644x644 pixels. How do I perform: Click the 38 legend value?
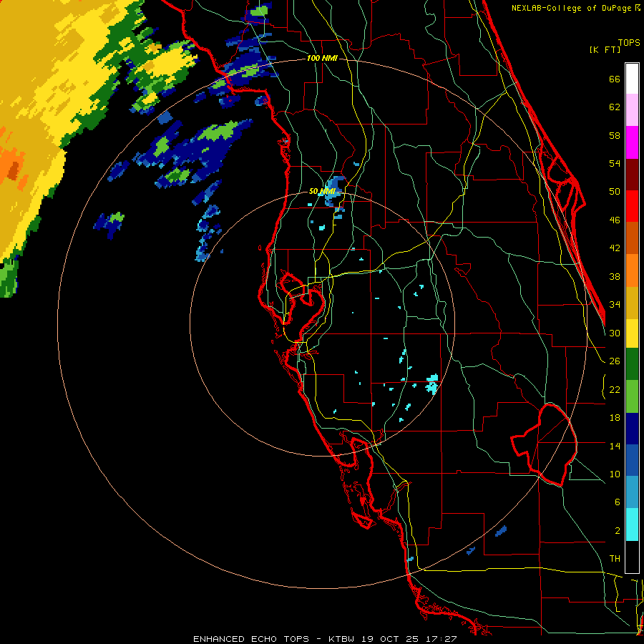(615, 276)
